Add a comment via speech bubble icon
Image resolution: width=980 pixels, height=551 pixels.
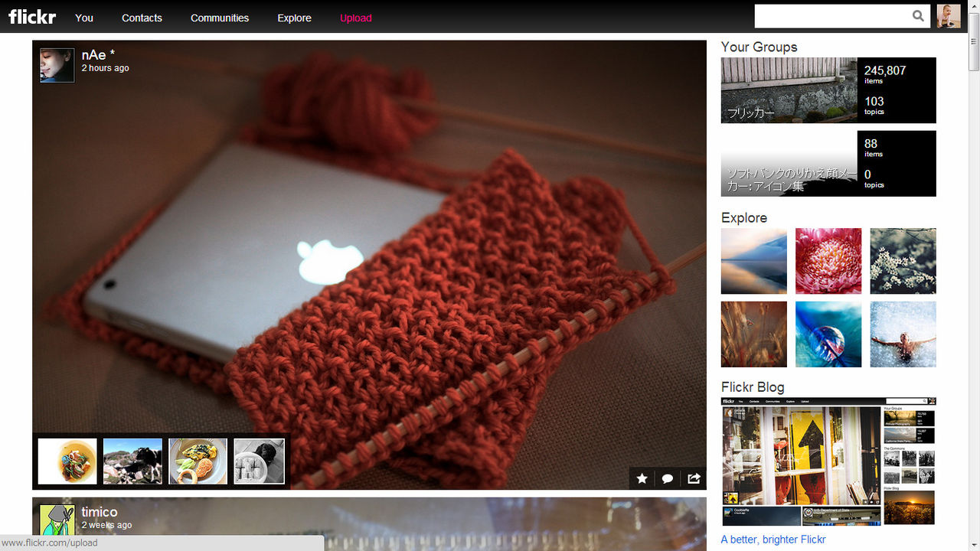point(668,478)
